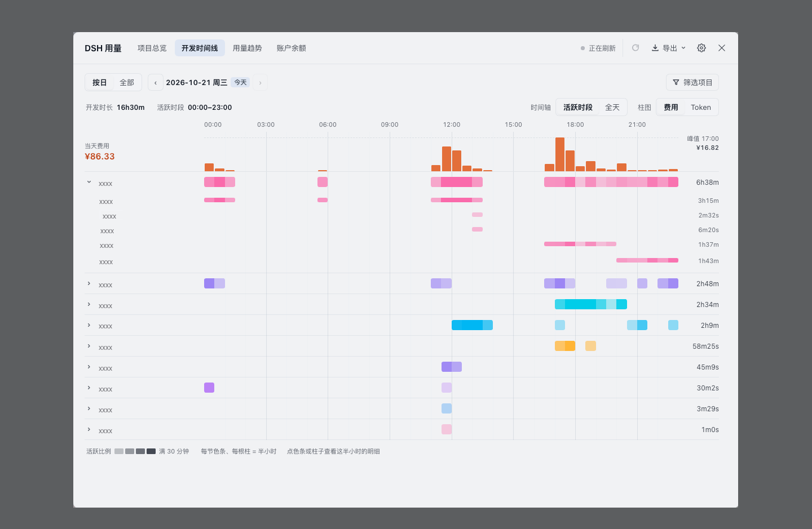
Task: Click the tallest 17:00 peak cost bar
Action: click(560, 154)
